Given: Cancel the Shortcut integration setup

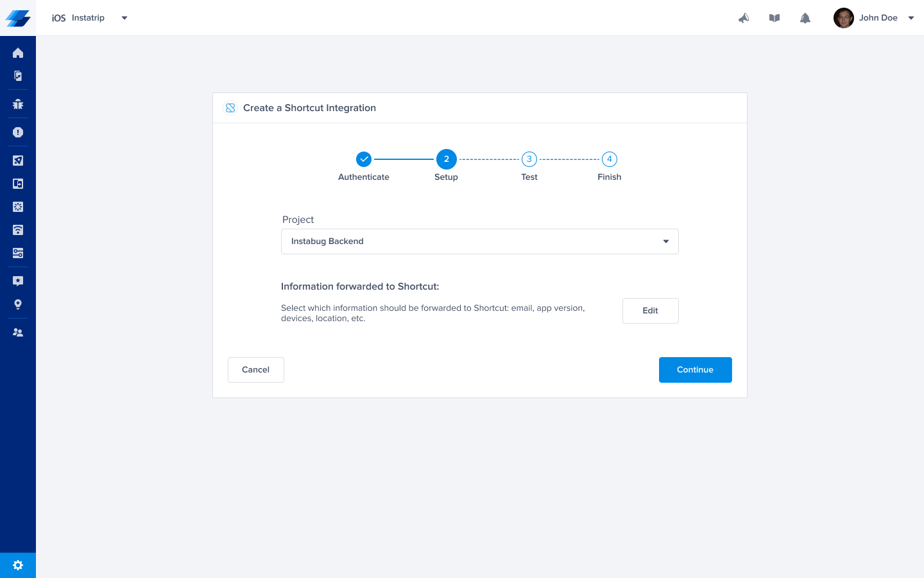Looking at the screenshot, I should tap(256, 370).
